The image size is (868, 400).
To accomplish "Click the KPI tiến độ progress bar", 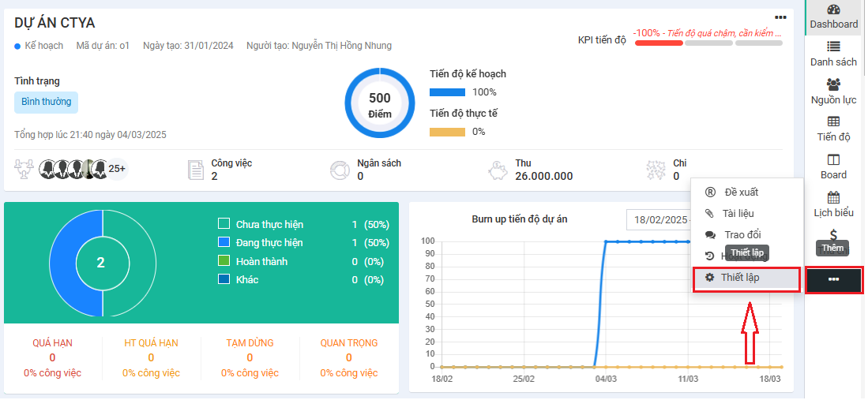I will tap(708, 43).
